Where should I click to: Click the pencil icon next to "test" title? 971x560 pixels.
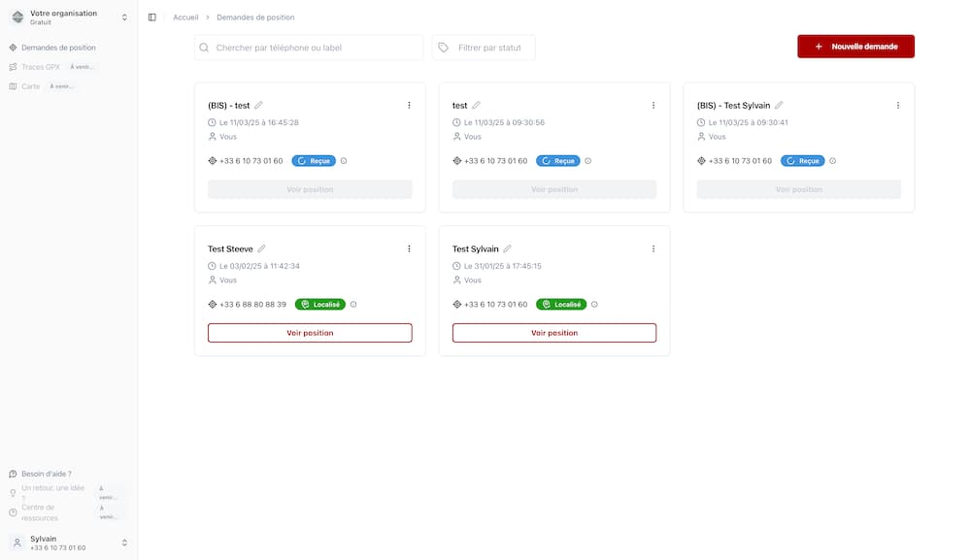(x=476, y=106)
